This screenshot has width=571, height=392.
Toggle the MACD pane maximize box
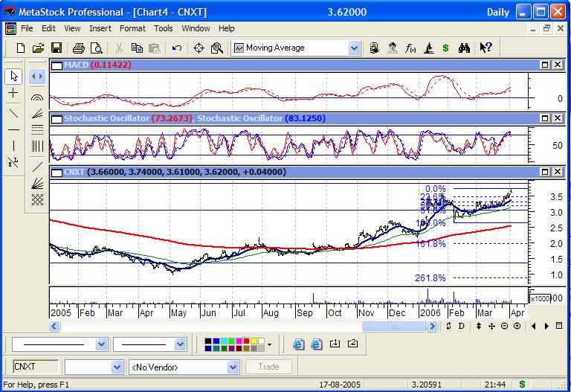545,65
